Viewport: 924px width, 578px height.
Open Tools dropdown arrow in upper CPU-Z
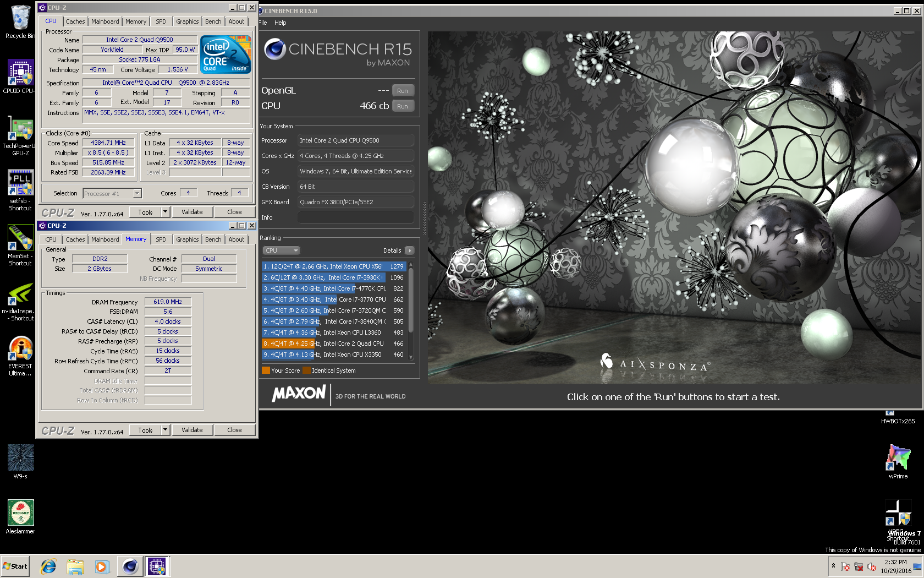(165, 212)
